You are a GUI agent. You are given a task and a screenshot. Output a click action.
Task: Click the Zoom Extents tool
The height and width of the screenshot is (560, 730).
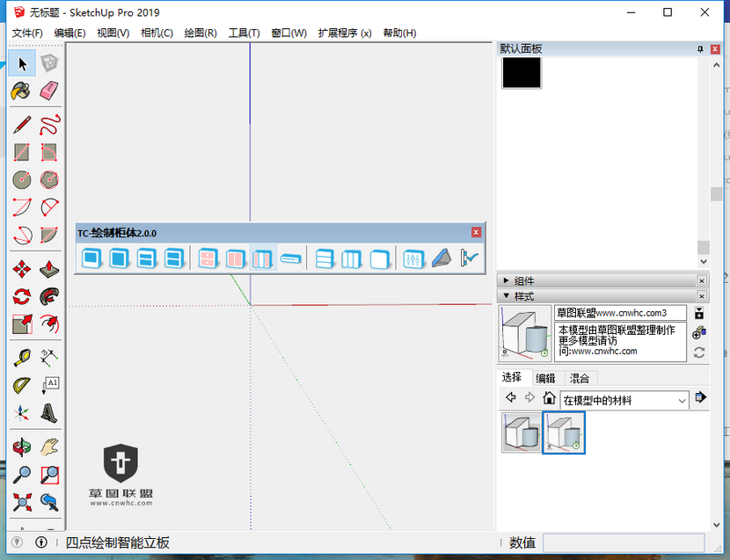pyautogui.click(x=22, y=502)
